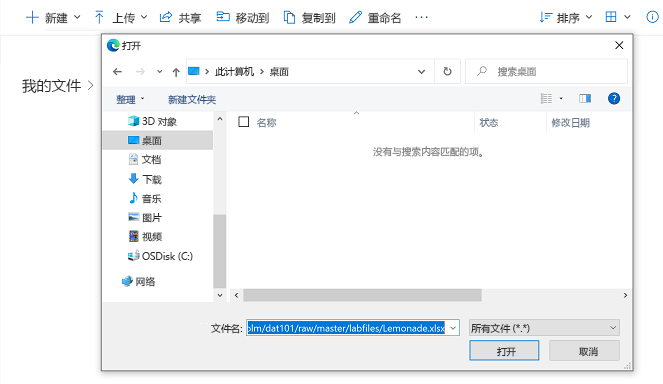663x384 pixels.
Task: Open the 新建 menu in OneDrive toolbar
Action: point(53,18)
